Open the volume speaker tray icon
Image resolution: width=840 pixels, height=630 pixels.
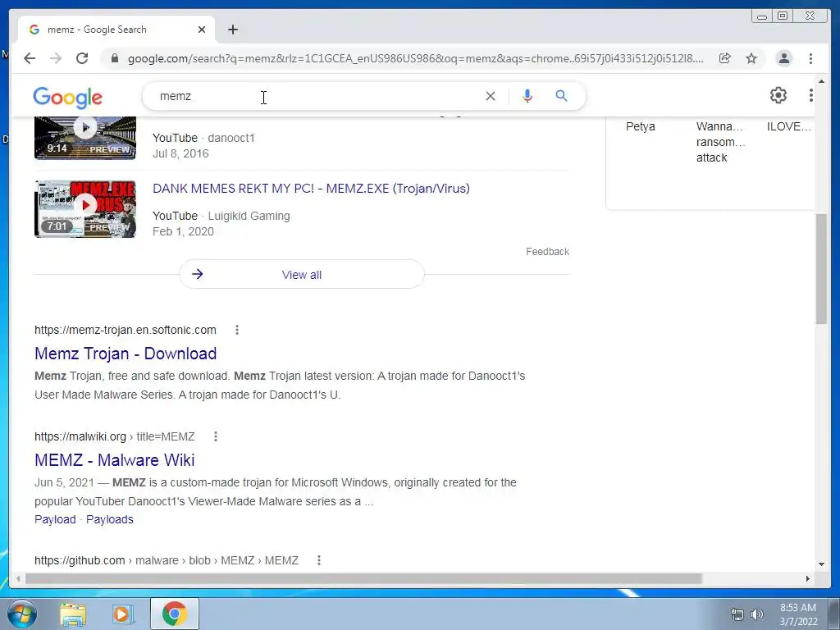click(757, 614)
